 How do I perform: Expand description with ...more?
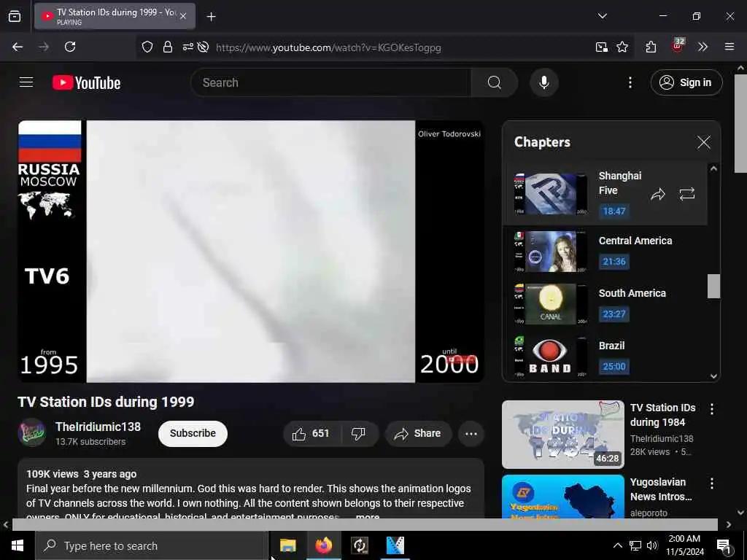tap(368, 516)
